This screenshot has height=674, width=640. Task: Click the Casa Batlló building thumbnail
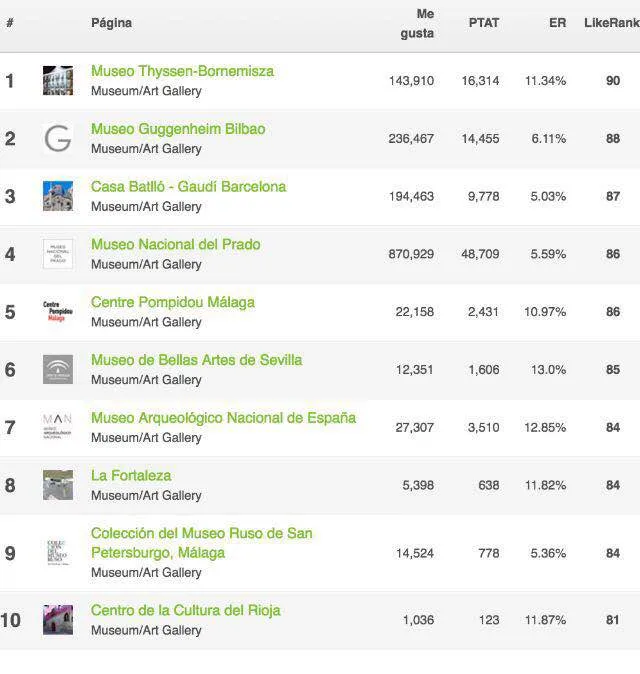tap(58, 196)
